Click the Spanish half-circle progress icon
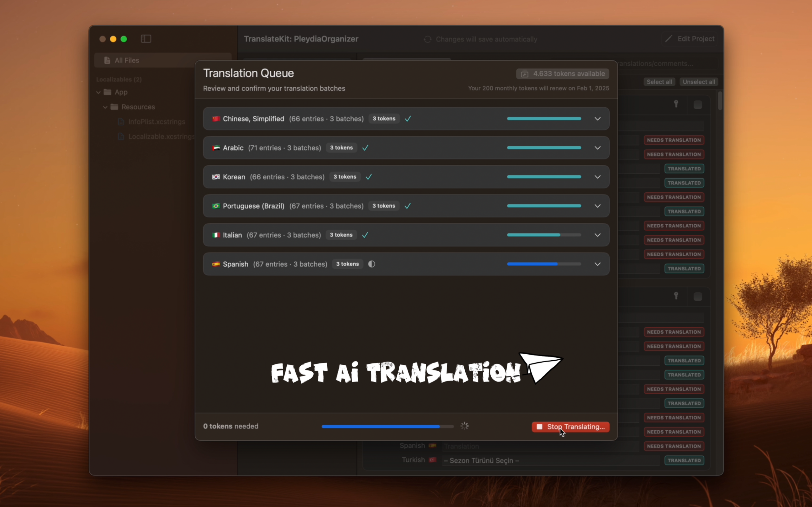Viewport: 812px width, 507px height. [371, 264]
